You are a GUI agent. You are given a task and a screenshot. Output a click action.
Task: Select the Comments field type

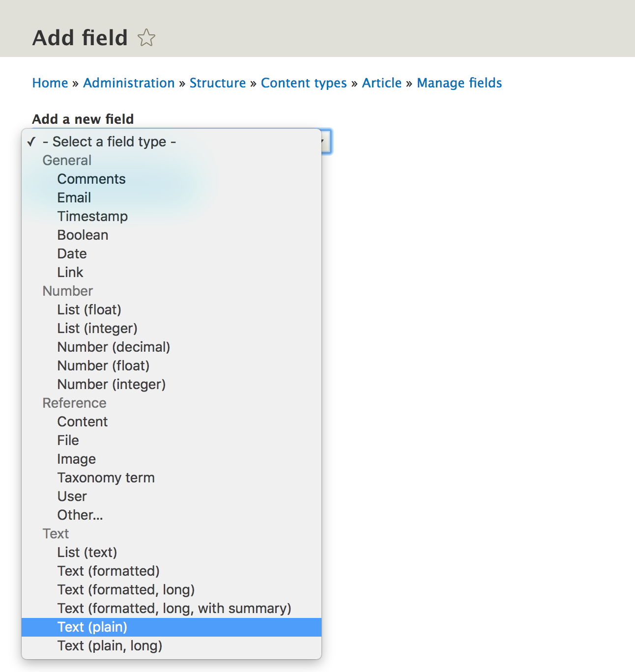click(91, 179)
